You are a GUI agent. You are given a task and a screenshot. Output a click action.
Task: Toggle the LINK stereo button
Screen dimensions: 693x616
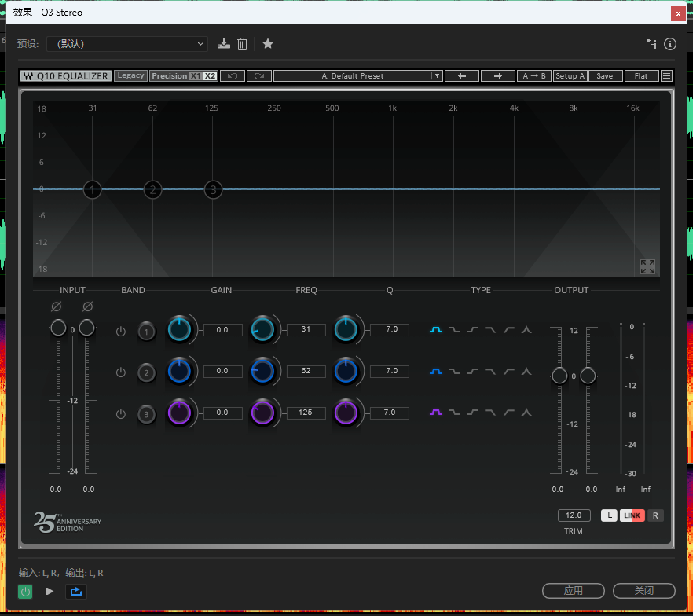click(632, 515)
